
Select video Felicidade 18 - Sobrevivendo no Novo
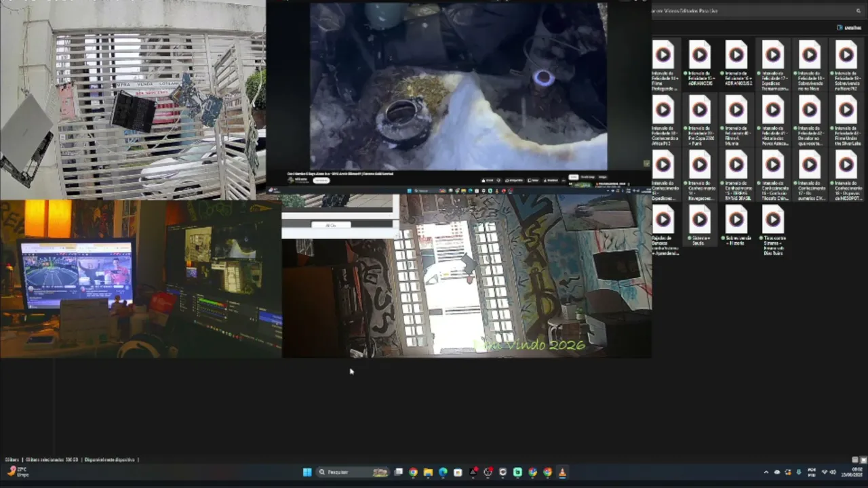tap(810, 66)
